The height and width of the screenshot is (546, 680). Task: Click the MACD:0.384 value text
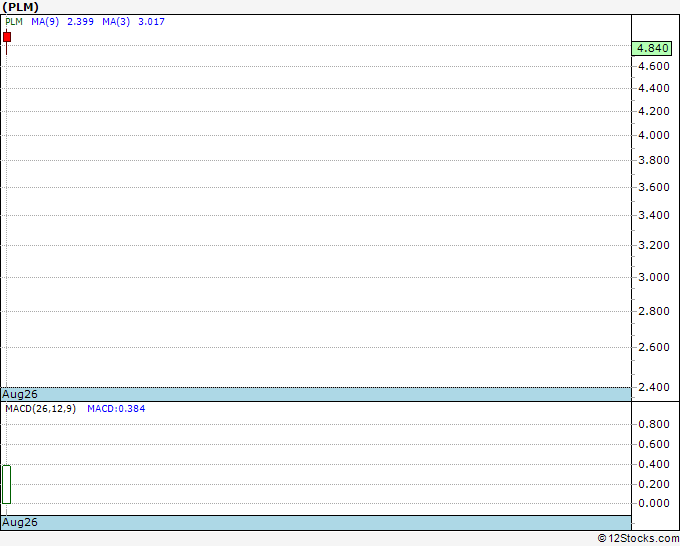tap(116, 409)
